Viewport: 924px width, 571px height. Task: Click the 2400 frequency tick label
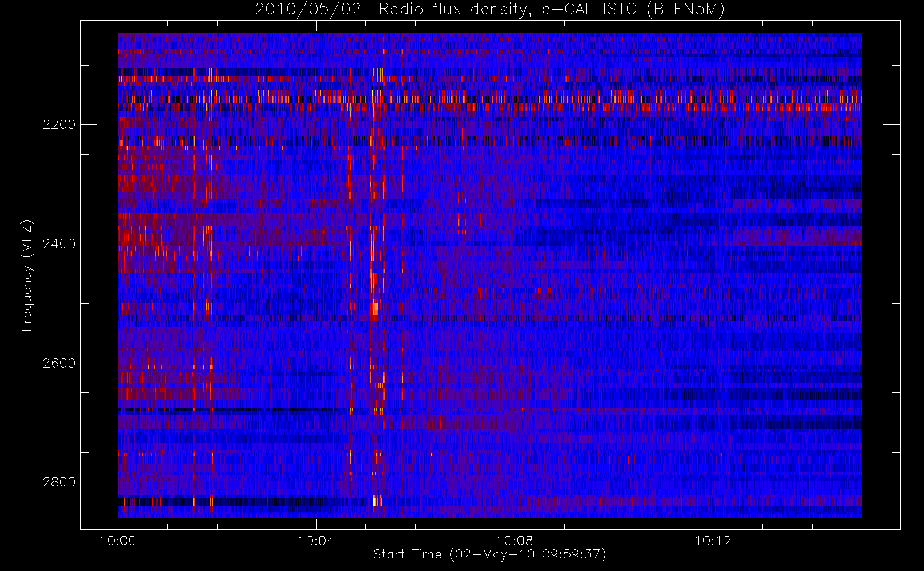(59, 244)
